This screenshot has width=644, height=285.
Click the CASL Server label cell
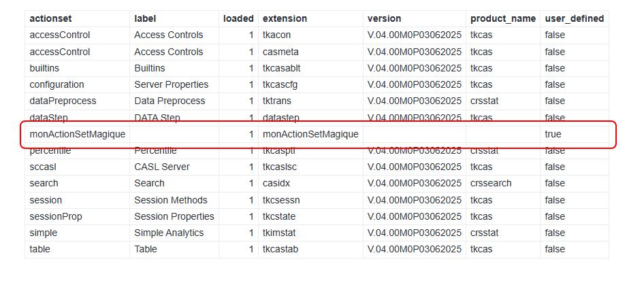pyautogui.click(x=162, y=167)
